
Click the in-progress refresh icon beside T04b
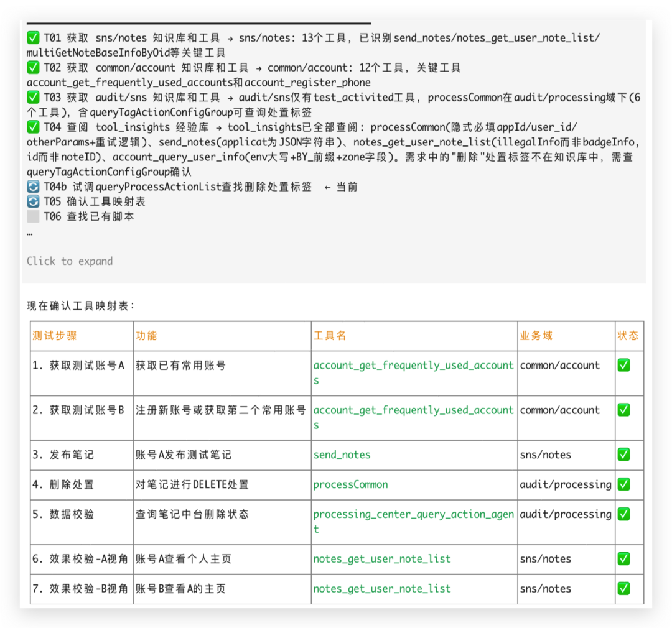click(x=33, y=187)
